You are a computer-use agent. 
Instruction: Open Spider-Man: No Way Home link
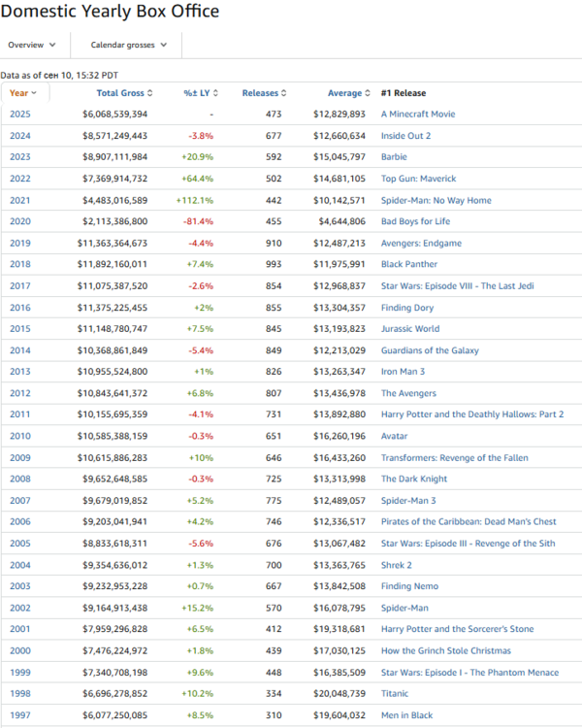(436, 200)
